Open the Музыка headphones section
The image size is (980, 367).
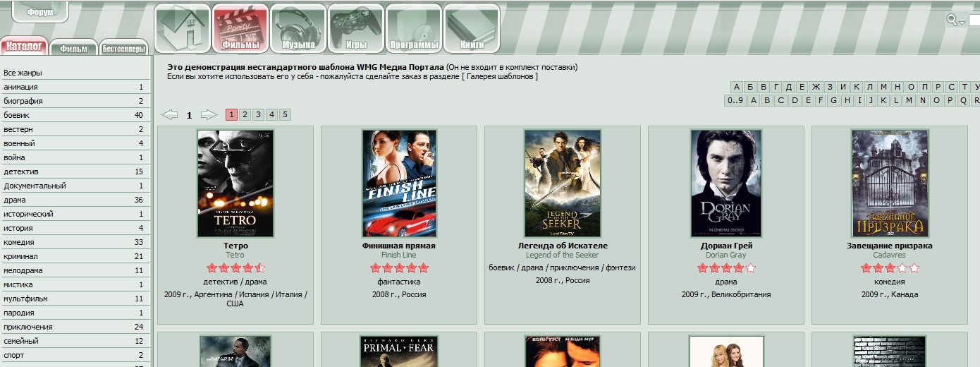(298, 28)
